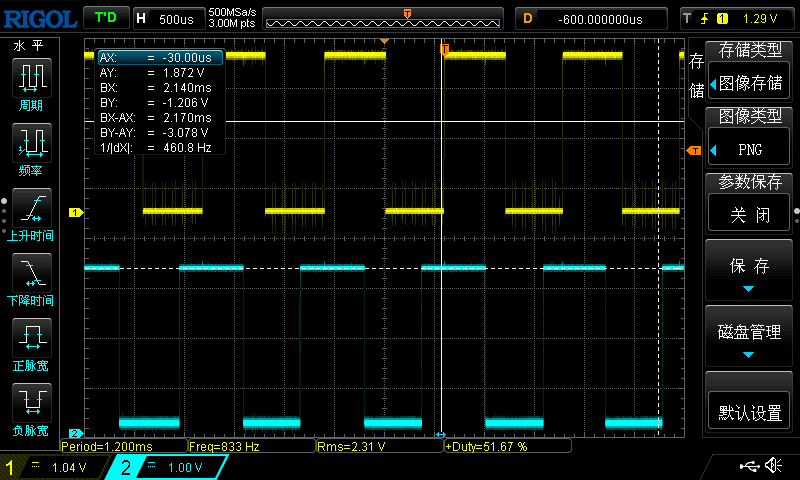Click the BY-AY -3.078 V delta value
The width and height of the screenshot is (800, 480).
[185, 133]
